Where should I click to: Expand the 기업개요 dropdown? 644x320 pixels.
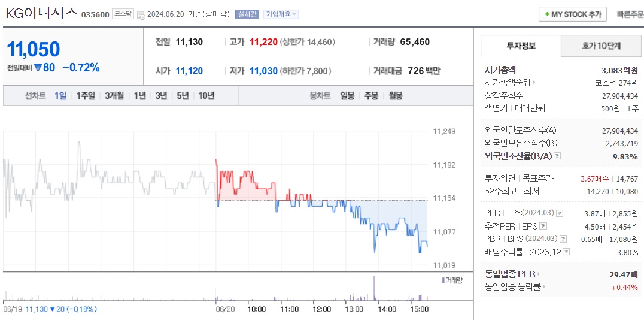pos(281,14)
